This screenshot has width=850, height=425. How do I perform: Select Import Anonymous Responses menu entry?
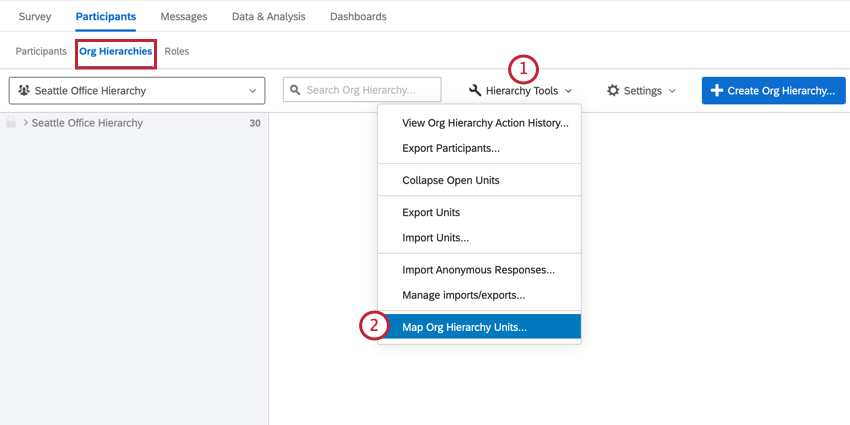tap(478, 269)
